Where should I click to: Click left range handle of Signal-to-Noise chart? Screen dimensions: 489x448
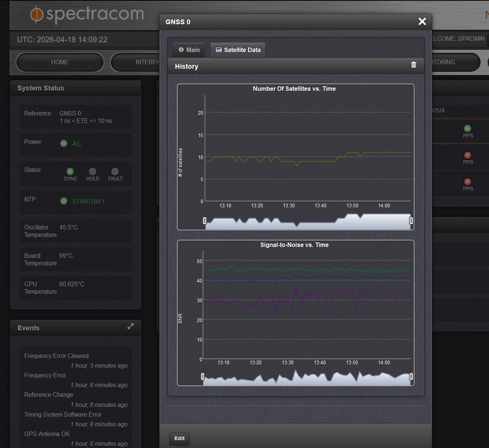[x=203, y=376]
